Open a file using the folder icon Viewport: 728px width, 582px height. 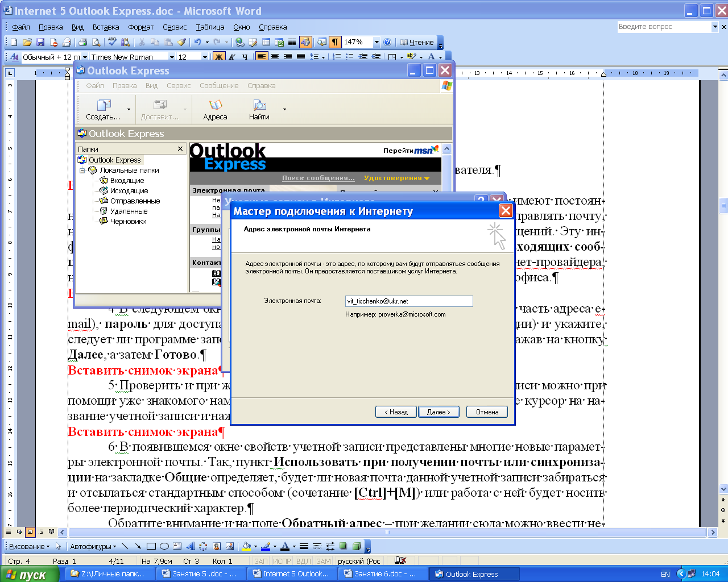click(x=27, y=42)
